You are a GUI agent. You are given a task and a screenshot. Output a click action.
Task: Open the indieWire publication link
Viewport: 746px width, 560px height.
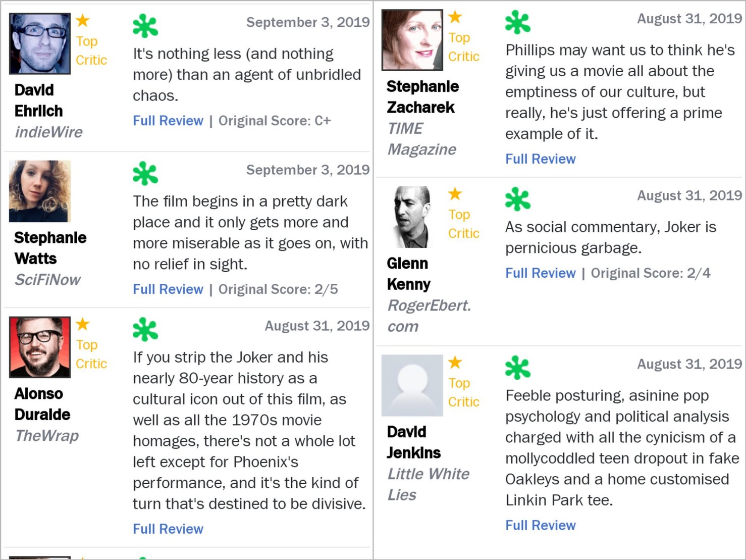pos(48,132)
